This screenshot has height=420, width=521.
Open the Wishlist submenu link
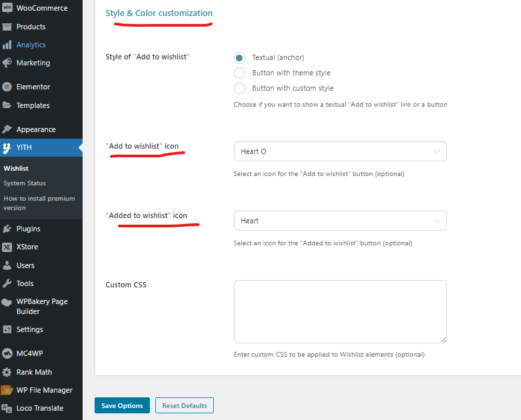point(16,168)
